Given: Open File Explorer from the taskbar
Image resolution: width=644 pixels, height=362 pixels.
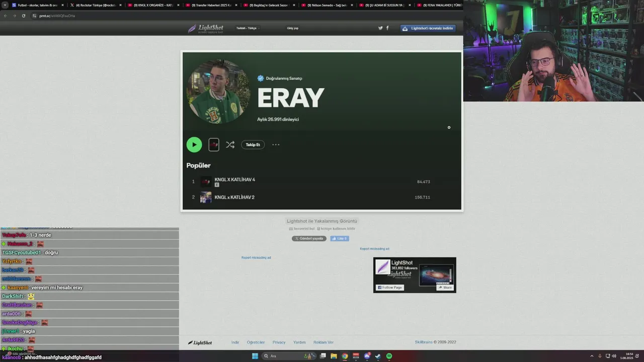Looking at the screenshot, I should coord(334,356).
